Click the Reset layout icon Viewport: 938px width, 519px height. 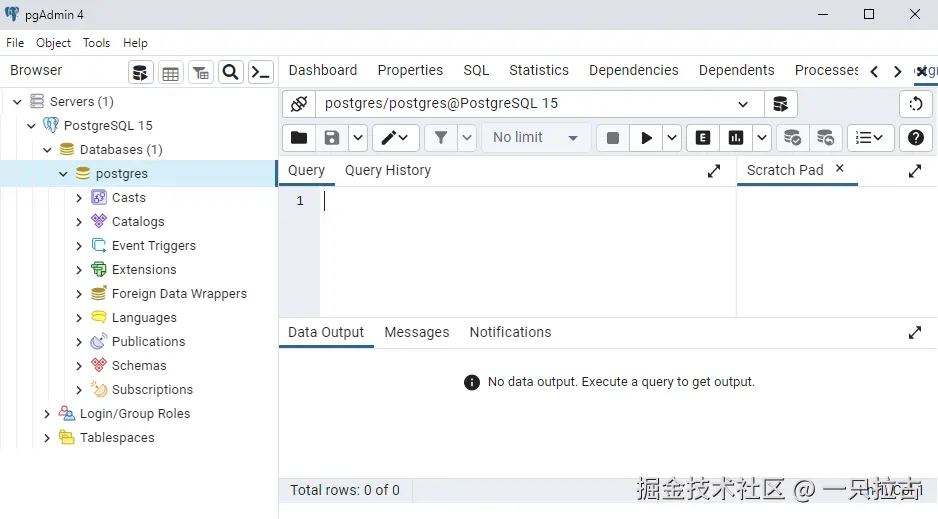pos(916,104)
